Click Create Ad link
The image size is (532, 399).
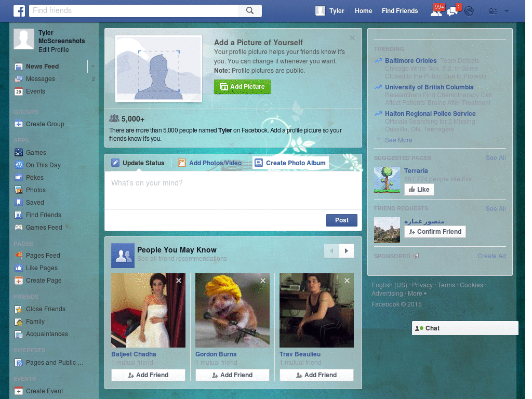point(491,256)
